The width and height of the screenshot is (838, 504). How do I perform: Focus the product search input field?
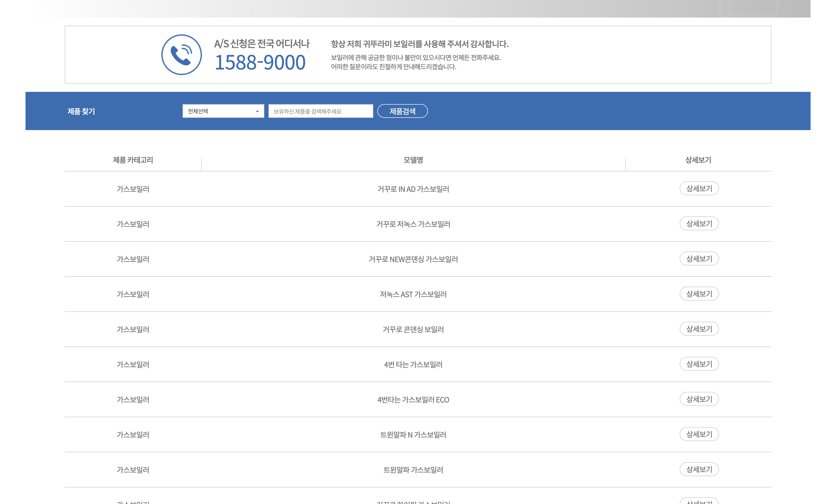coord(320,111)
